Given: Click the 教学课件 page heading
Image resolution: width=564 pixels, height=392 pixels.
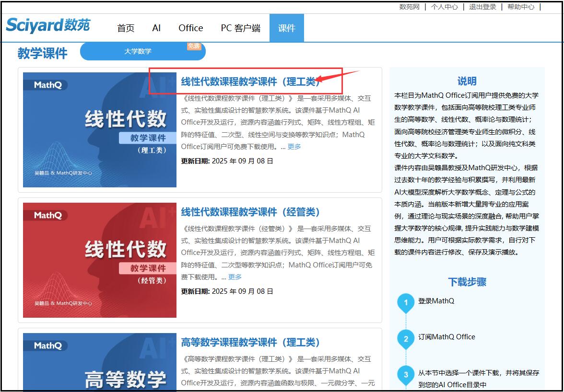Looking at the screenshot, I should pyautogui.click(x=42, y=54).
